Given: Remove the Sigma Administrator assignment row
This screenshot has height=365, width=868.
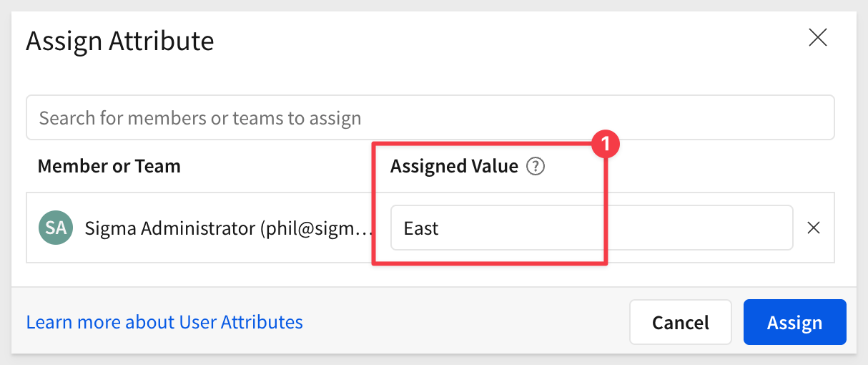Looking at the screenshot, I should [814, 228].
